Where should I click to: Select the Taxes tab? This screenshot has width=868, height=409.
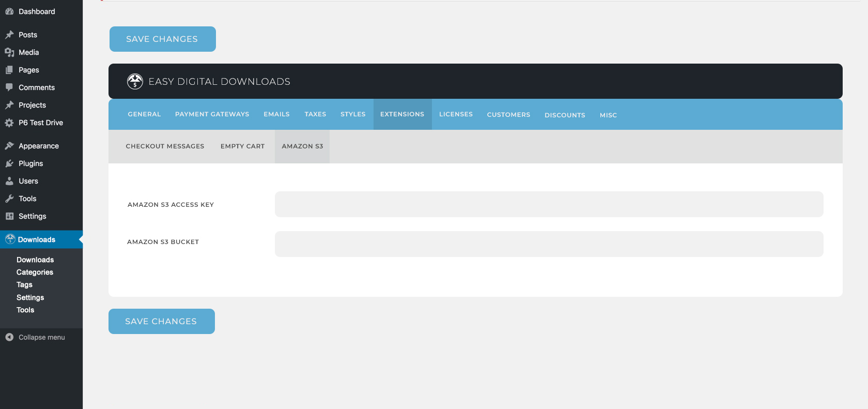[x=315, y=114]
